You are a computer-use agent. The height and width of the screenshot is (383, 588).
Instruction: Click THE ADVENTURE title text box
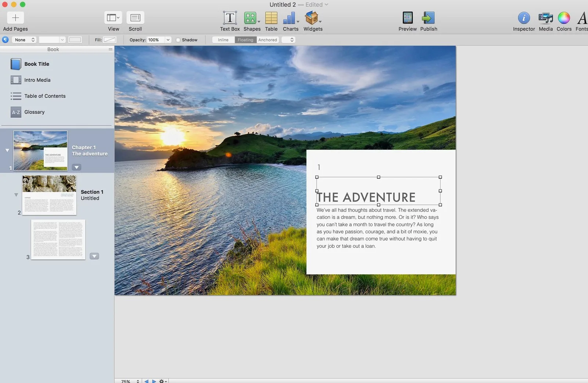click(x=378, y=191)
